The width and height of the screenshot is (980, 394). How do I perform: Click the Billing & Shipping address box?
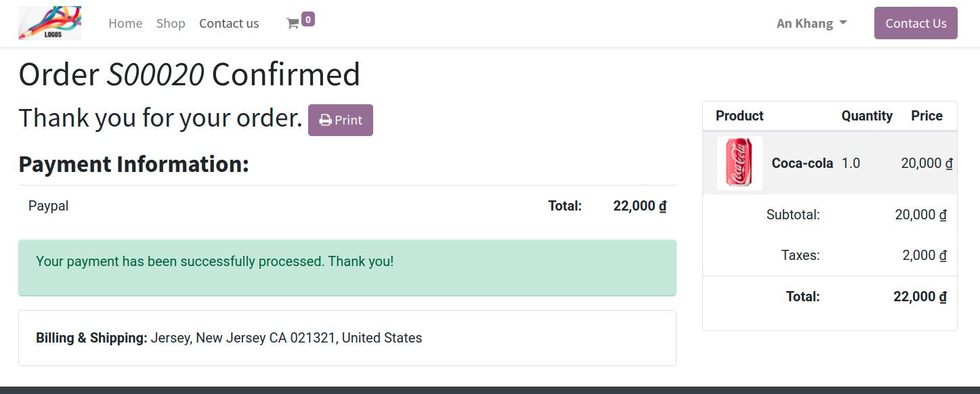(347, 338)
